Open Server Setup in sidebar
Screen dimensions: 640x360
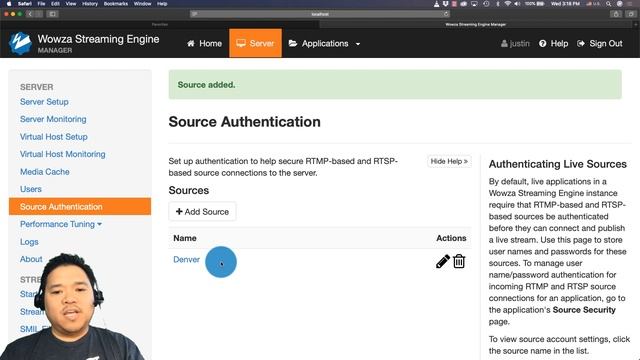[x=44, y=102]
